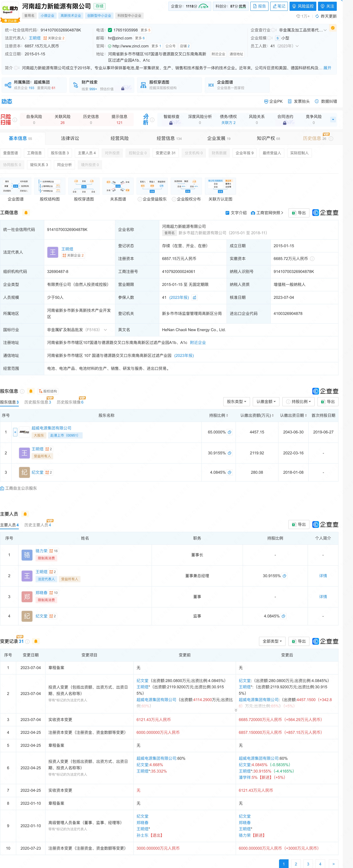353x868 pixels.
Task: Click insured count chart icon after 2023年报
Action: [x=194, y=298]
